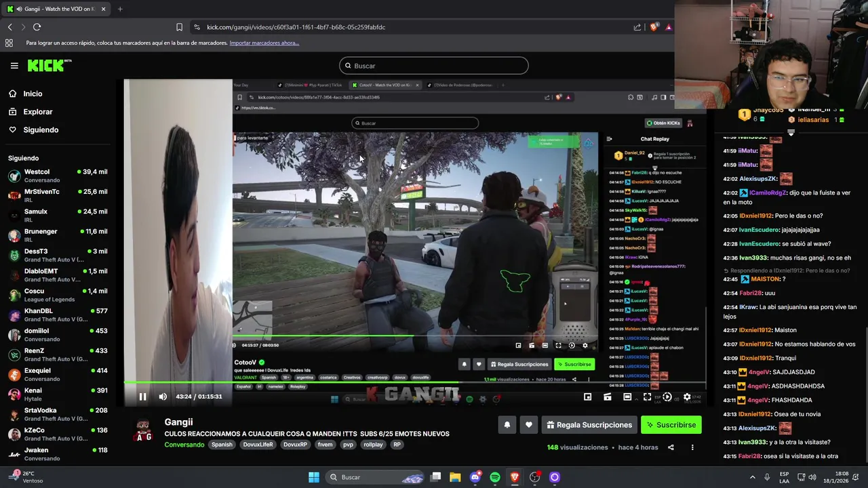Select domillol from following list
Image resolution: width=868 pixels, height=488 pixels.
[57, 335]
